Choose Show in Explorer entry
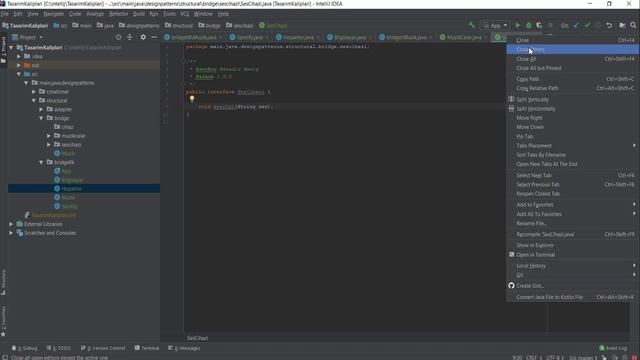640x360 pixels. coord(573,245)
